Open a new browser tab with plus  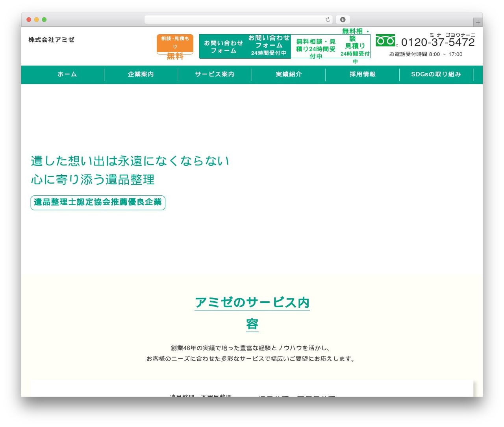478,22
